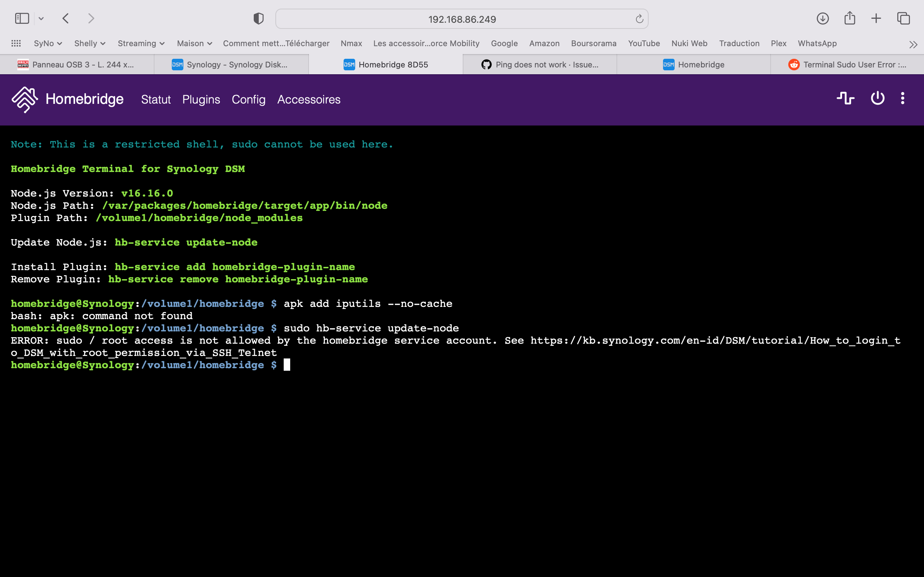Open a new tab with the plus icon
Screen dimensions: 924x577
coord(876,18)
